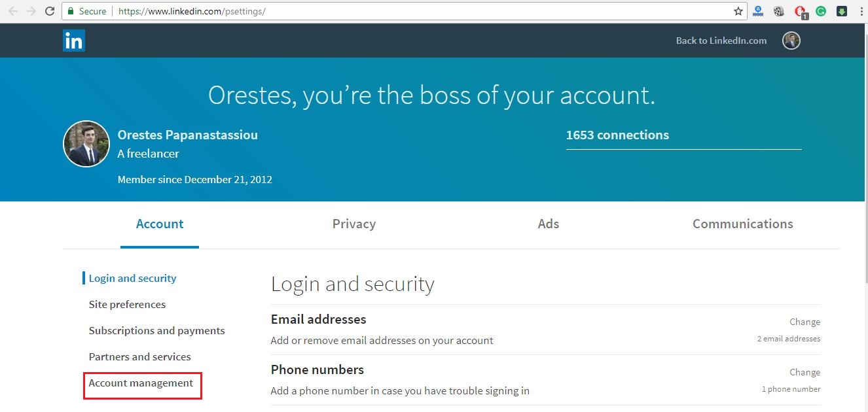Select Site preferences in the sidebar
The height and width of the screenshot is (412, 868).
pos(127,305)
